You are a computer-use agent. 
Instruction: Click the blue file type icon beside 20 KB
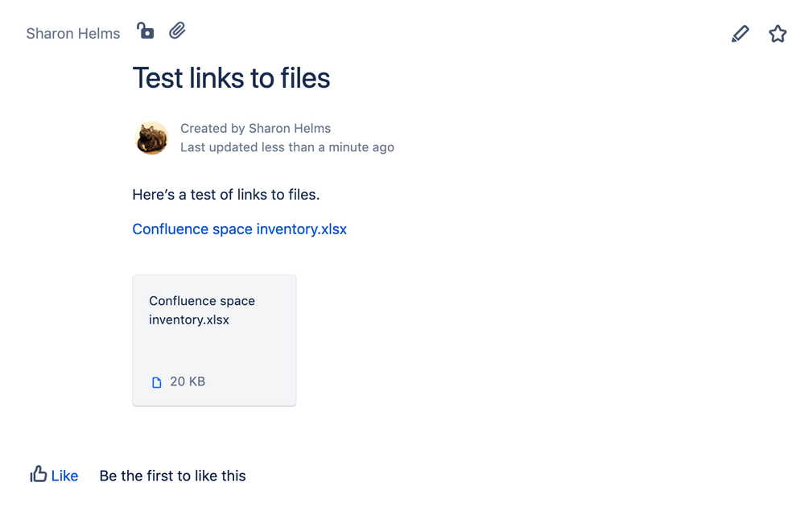[x=155, y=381]
